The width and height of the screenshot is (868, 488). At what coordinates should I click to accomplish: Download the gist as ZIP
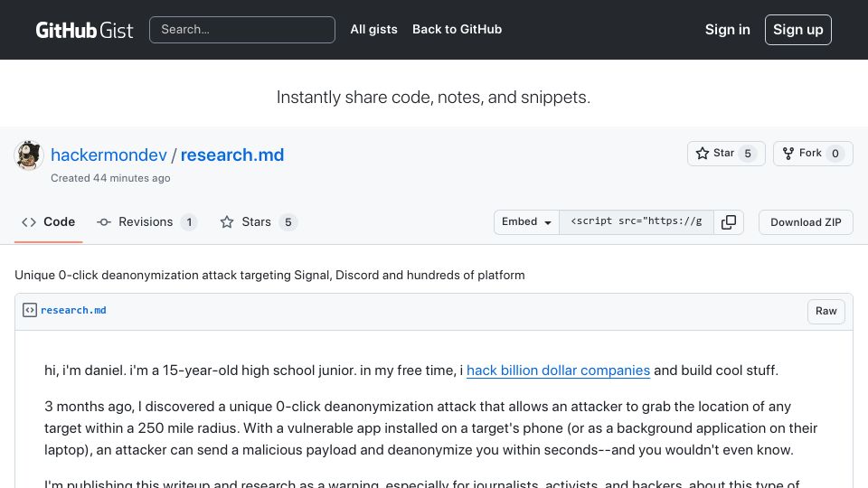806,222
